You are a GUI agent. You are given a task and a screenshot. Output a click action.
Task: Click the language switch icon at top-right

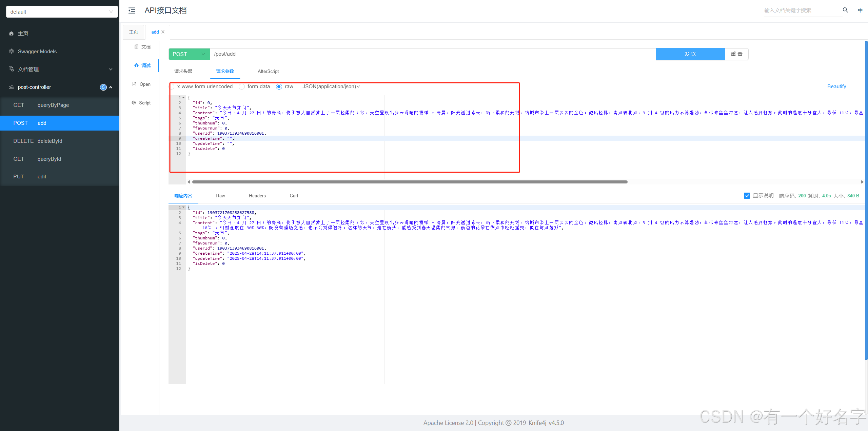pos(860,11)
